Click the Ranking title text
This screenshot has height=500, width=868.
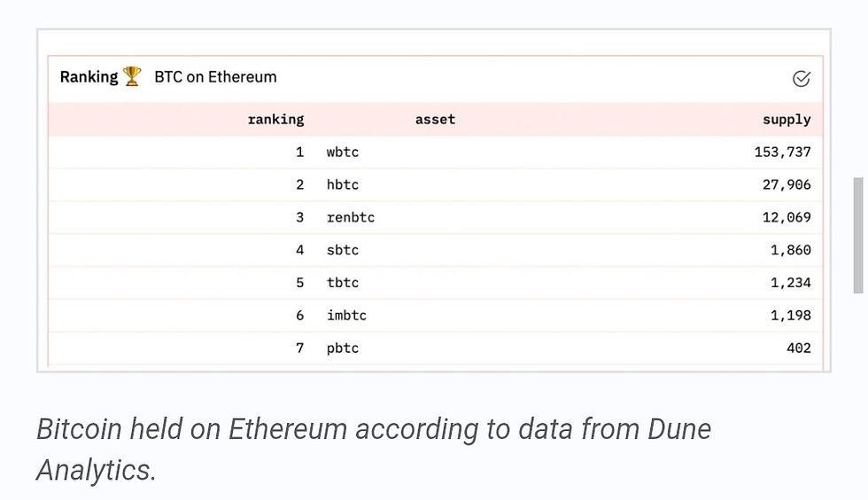[x=89, y=77]
